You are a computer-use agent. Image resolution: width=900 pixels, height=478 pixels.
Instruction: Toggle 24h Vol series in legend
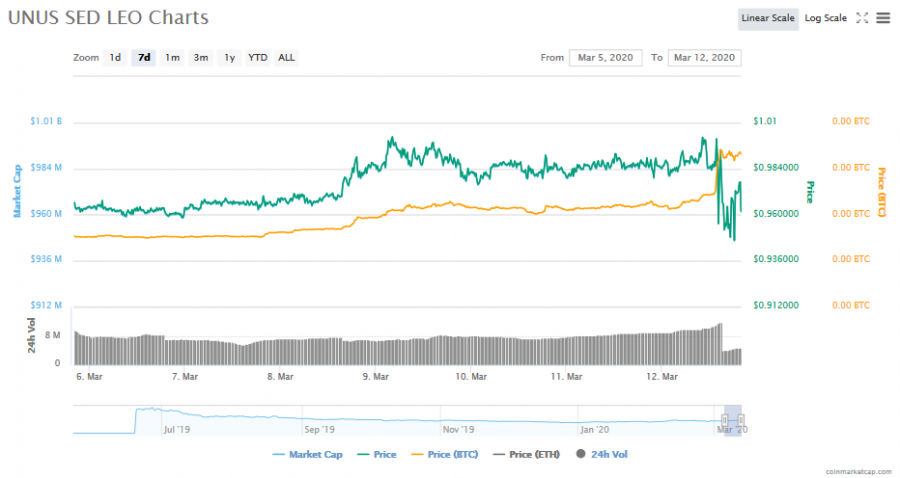(x=602, y=454)
